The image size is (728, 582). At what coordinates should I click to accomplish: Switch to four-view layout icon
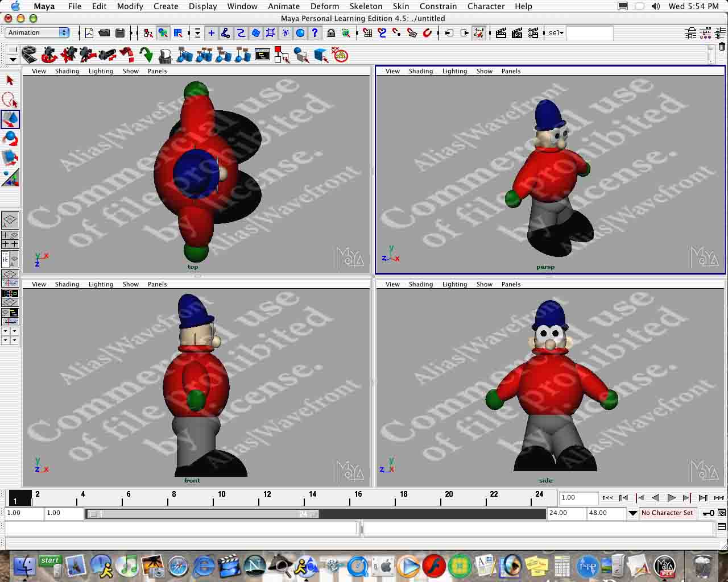click(10, 239)
